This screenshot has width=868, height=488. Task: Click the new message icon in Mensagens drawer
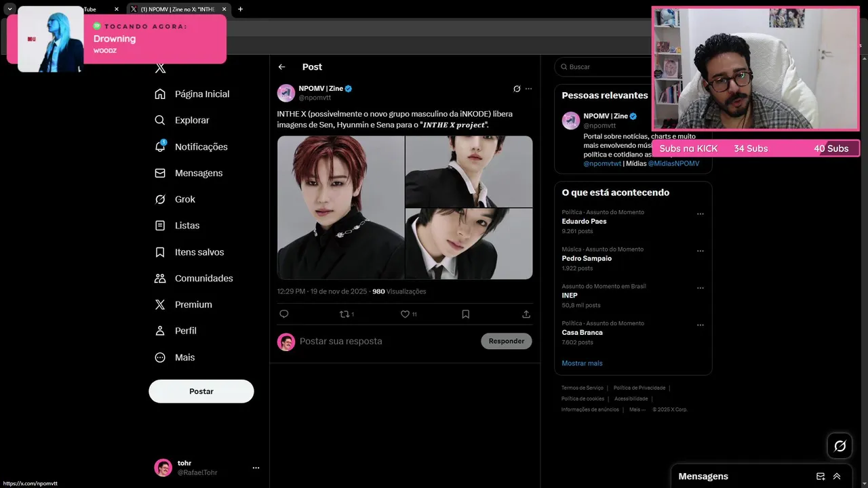point(821,476)
